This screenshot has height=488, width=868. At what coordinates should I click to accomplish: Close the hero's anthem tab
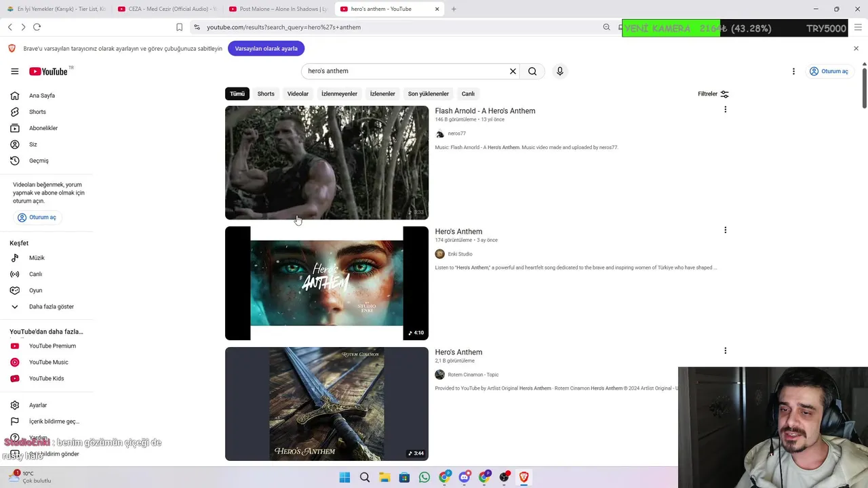(437, 9)
